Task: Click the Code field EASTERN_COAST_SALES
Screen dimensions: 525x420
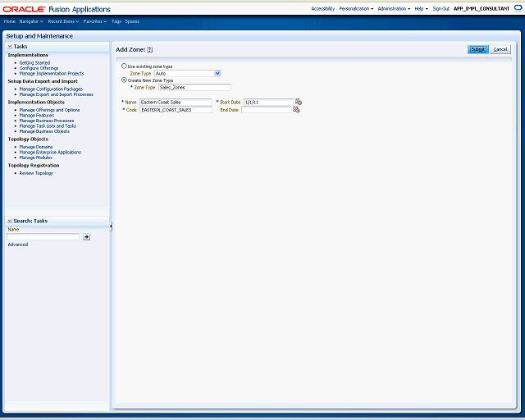Action: (x=176, y=110)
